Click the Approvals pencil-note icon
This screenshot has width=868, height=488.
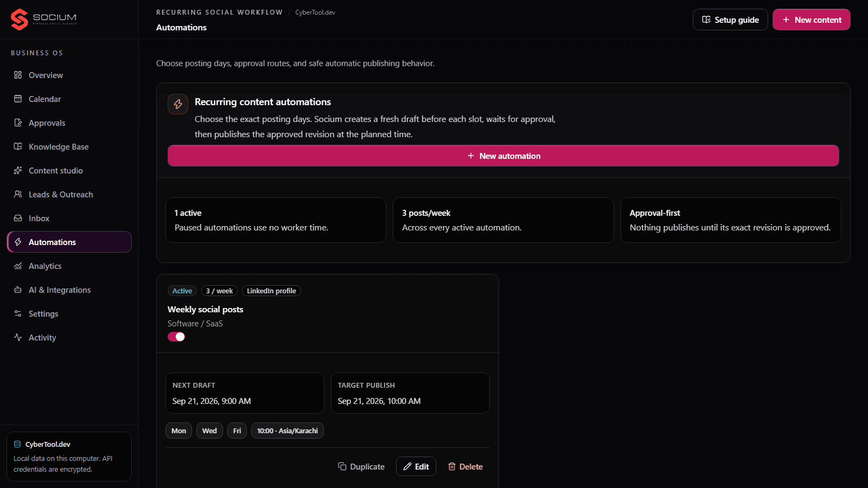18,123
